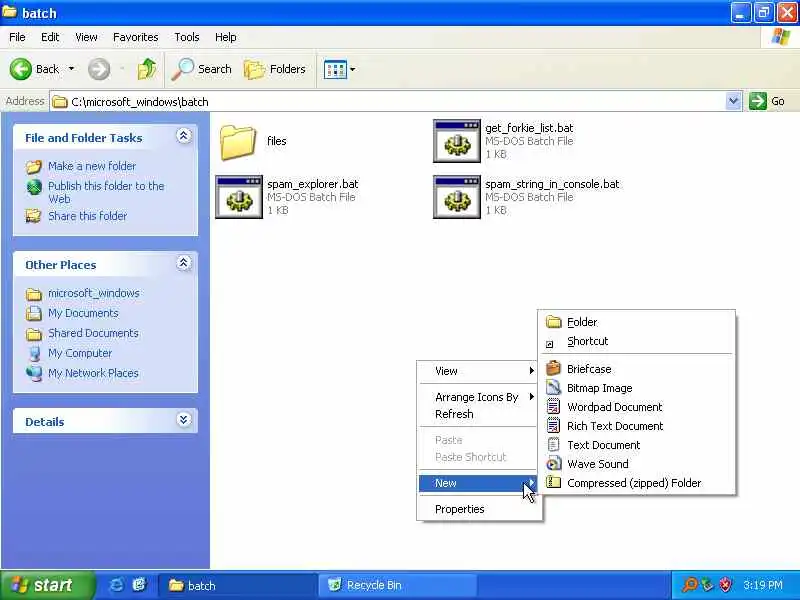Image resolution: width=800 pixels, height=600 pixels.
Task: Select spam_string_in_console.bat file icon
Action: (457, 197)
